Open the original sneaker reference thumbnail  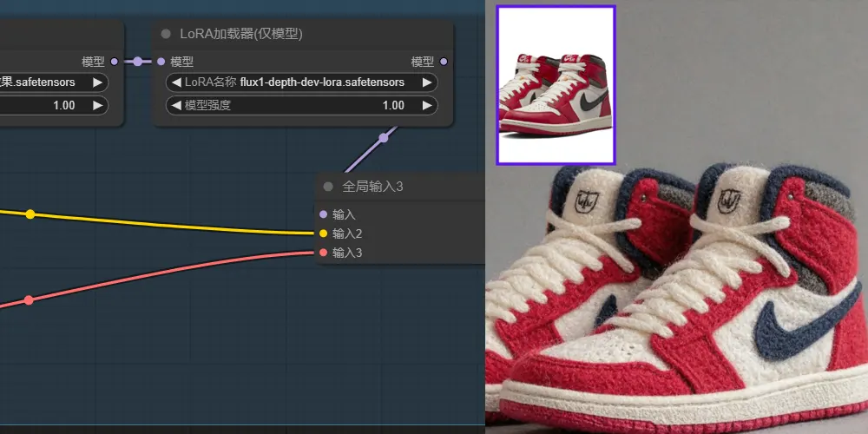[556, 85]
